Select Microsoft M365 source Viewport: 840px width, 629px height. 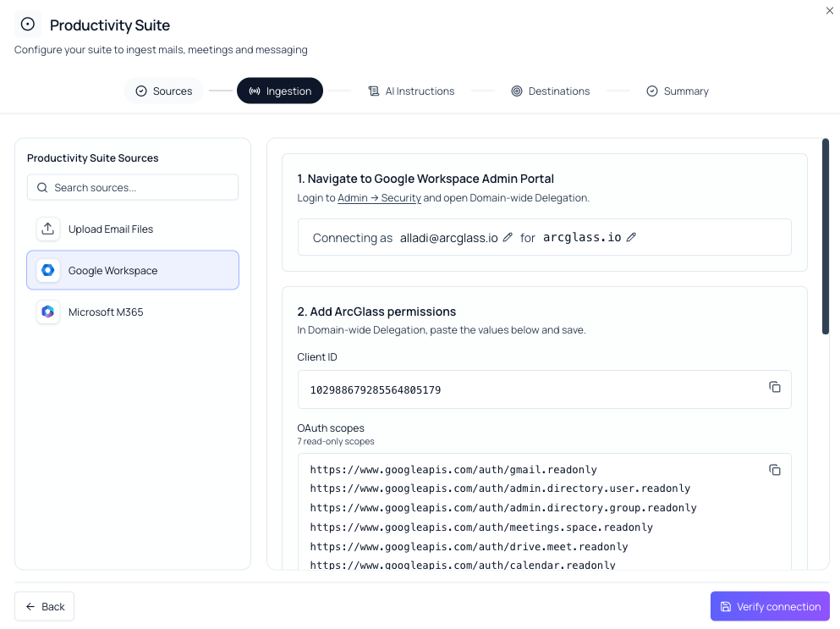[133, 312]
